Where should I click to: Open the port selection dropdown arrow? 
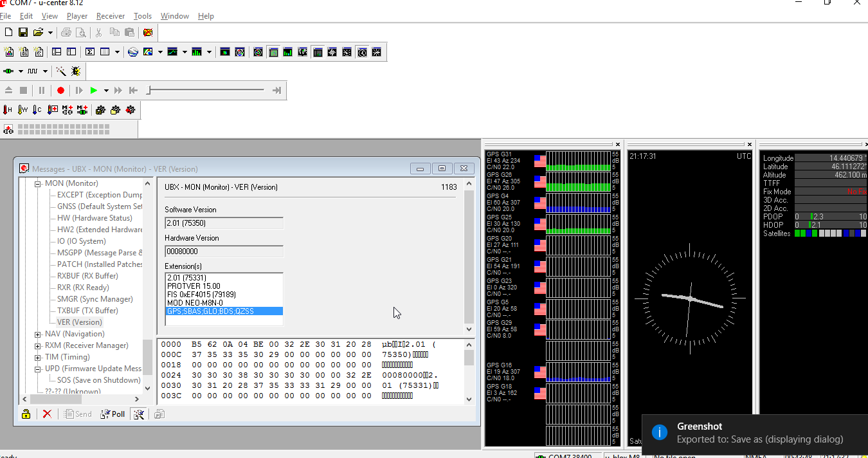tap(21, 71)
